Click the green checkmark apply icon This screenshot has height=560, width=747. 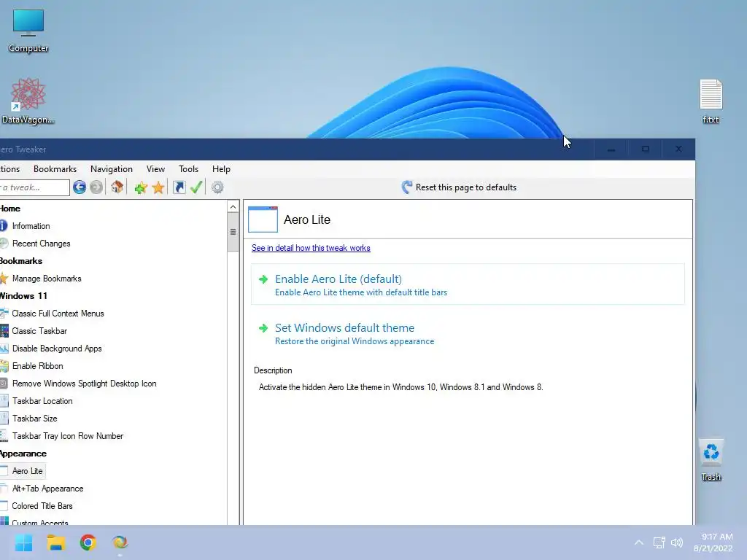tap(196, 187)
